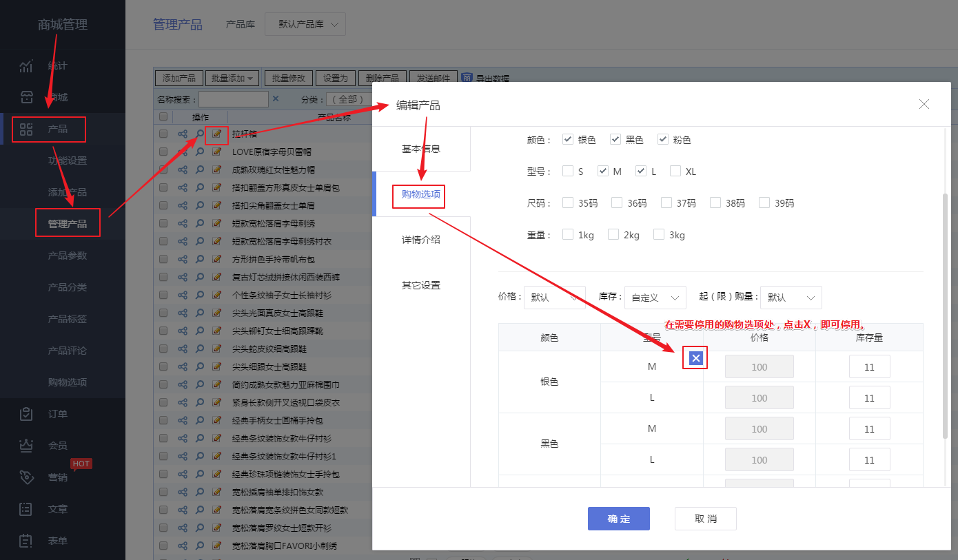958x560 pixels.
Task: Clear the 名称搜索 field with the X icon
Action: click(x=276, y=99)
